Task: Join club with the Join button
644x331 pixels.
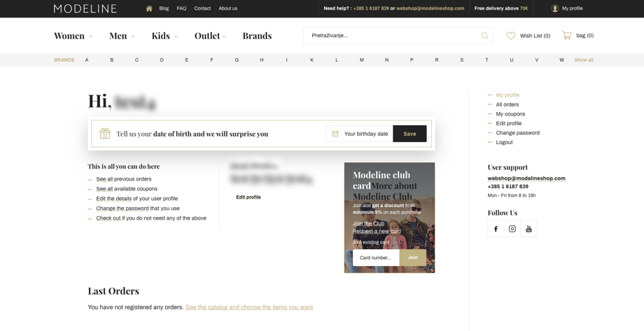Action: click(413, 258)
